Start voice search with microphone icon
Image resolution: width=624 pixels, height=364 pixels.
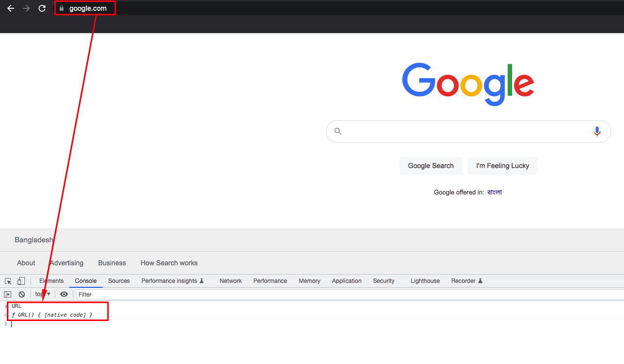[x=597, y=131]
